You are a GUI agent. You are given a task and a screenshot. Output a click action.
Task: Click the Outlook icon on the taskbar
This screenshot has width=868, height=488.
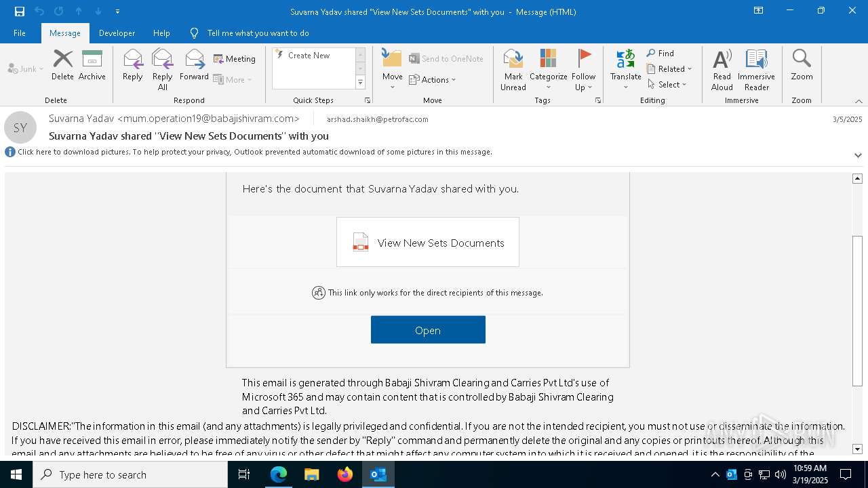point(378,474)
